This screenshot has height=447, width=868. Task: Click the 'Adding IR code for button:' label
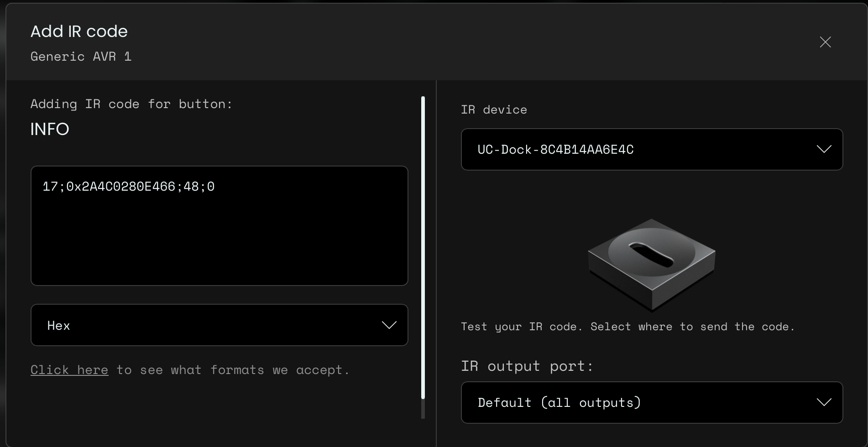(131, 104)
